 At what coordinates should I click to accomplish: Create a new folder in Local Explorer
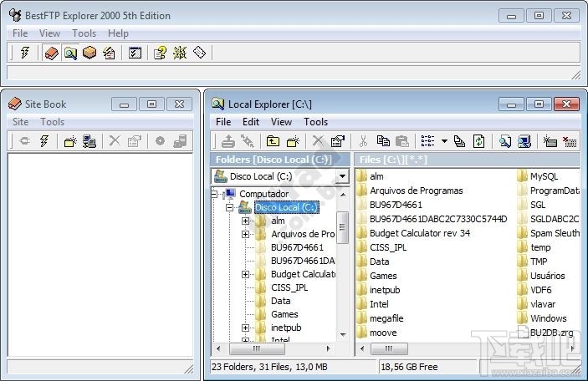click(x=293, y=141)
